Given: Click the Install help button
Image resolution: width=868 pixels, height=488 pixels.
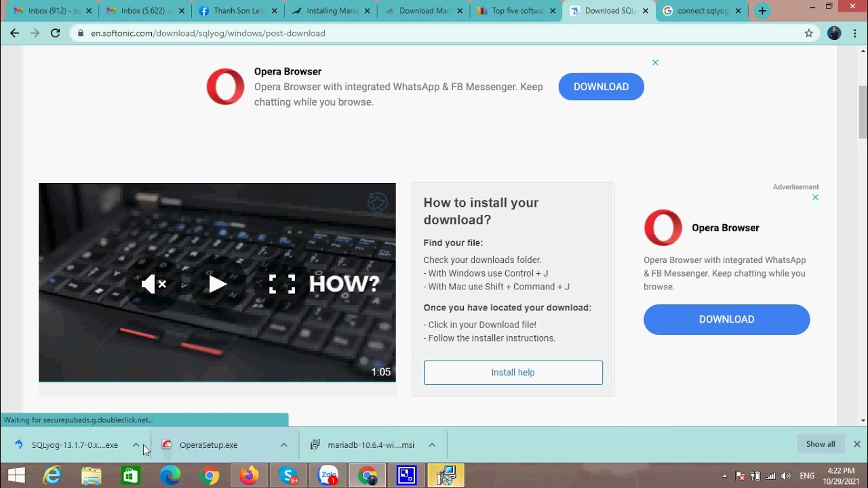Looking at the screenshot, I should coord(513,372).
